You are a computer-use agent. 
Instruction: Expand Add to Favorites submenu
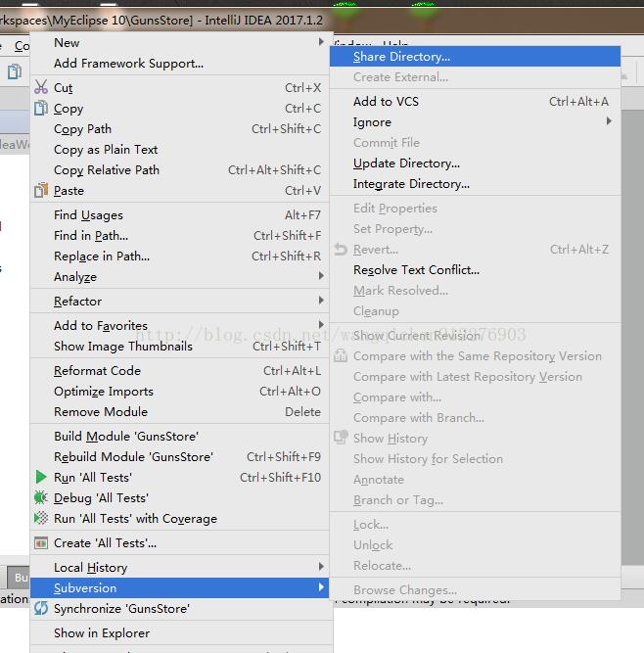[x=321, y=324]
